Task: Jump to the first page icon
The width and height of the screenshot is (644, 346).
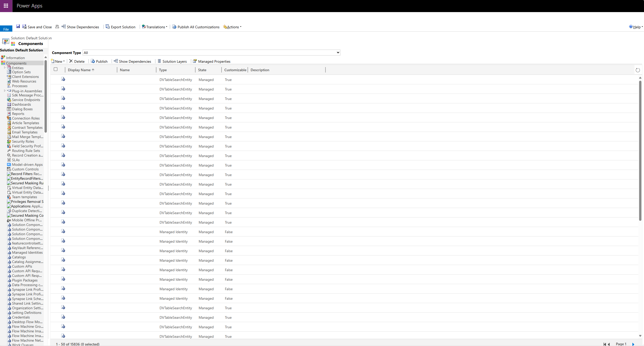Action: click(x=604, y=344)
